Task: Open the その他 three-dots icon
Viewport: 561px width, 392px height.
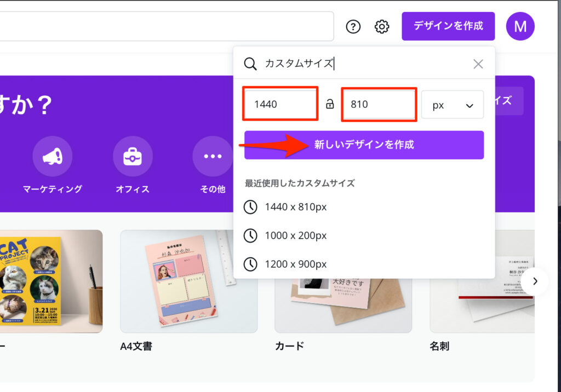Action: [x=213, y=157]
